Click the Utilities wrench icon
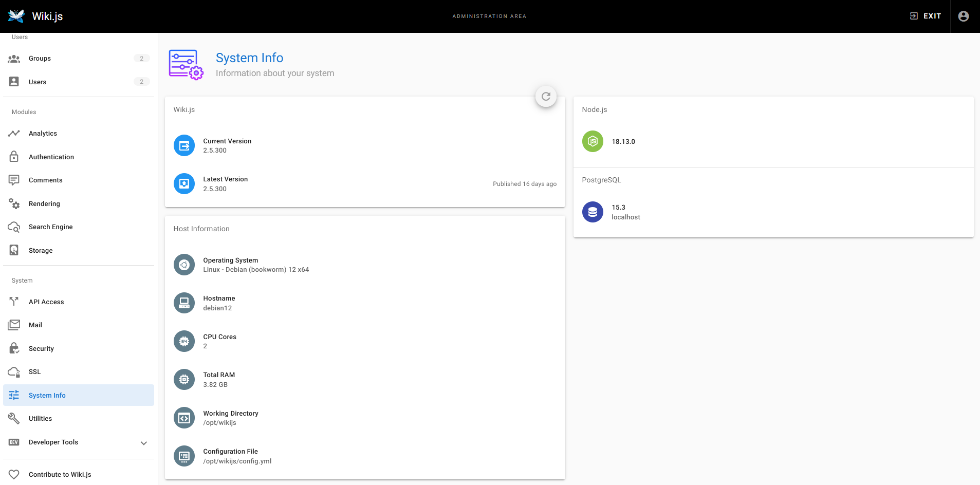Image resolution: width=980 pixels, height=485 pixels. [14, 419]
